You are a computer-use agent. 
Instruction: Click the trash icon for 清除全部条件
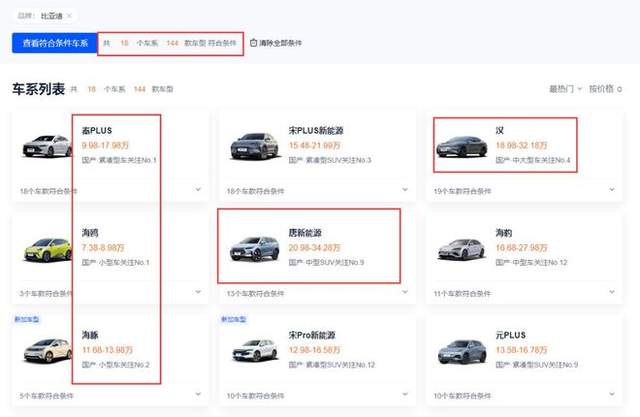point(253,43)
